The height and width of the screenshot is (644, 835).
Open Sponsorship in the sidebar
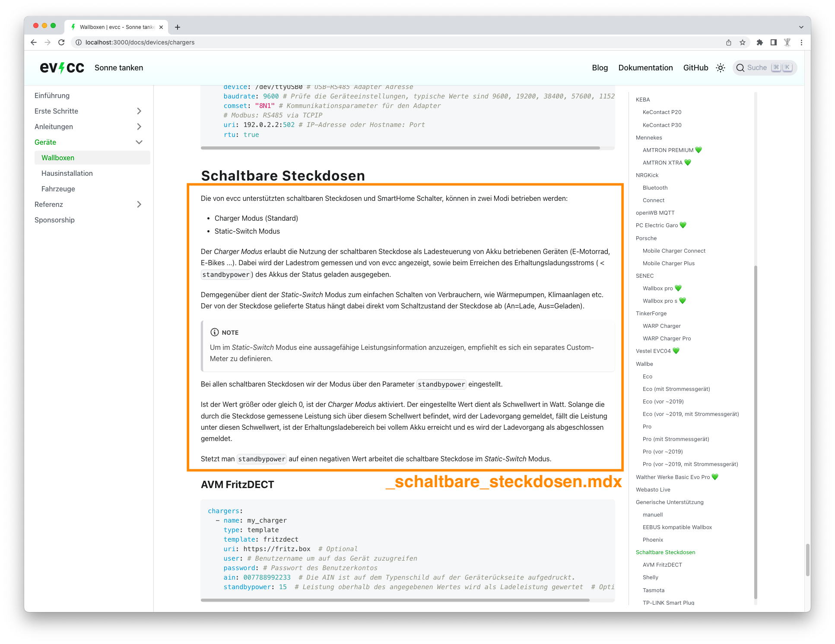pyautogui.click(x=54, y=220)
